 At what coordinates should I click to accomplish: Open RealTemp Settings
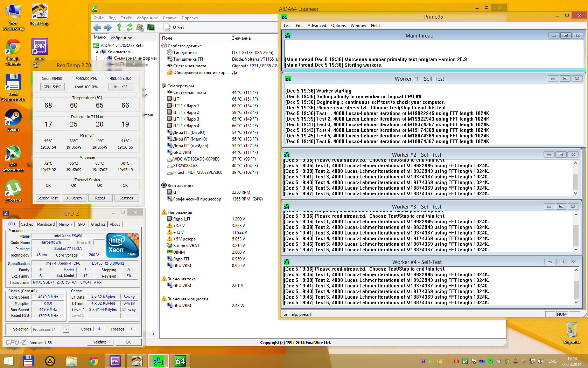126,198
